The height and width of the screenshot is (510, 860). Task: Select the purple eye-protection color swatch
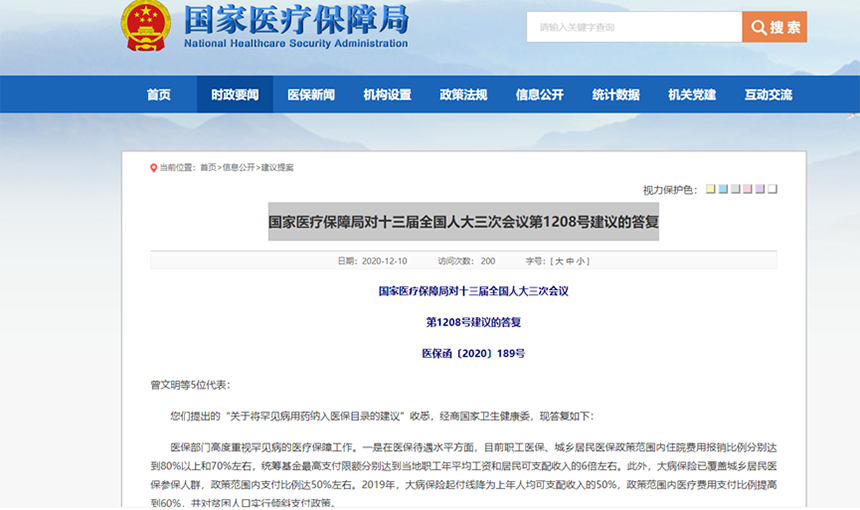760,189
